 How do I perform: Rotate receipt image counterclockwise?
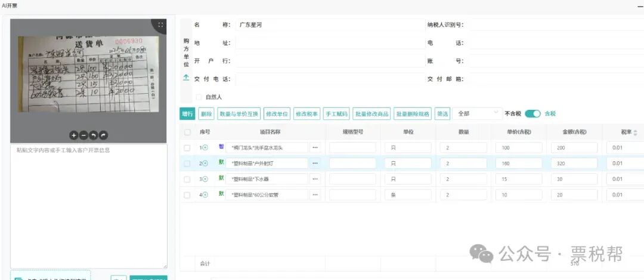coord(94,135)
